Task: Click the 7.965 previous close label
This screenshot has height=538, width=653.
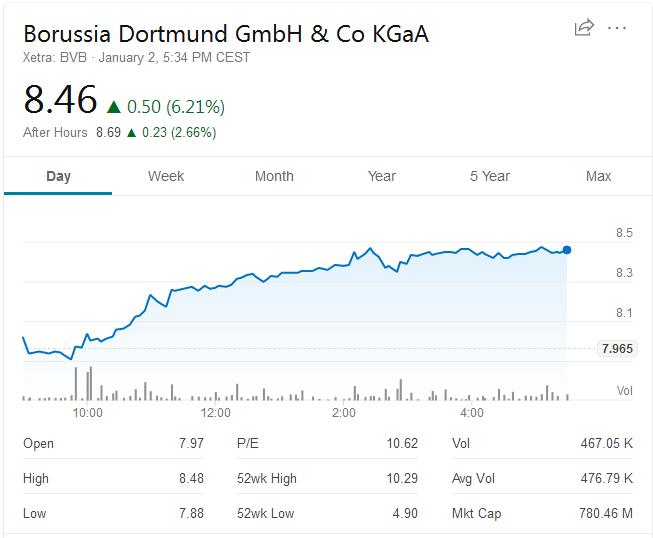Action: (617, 349)
